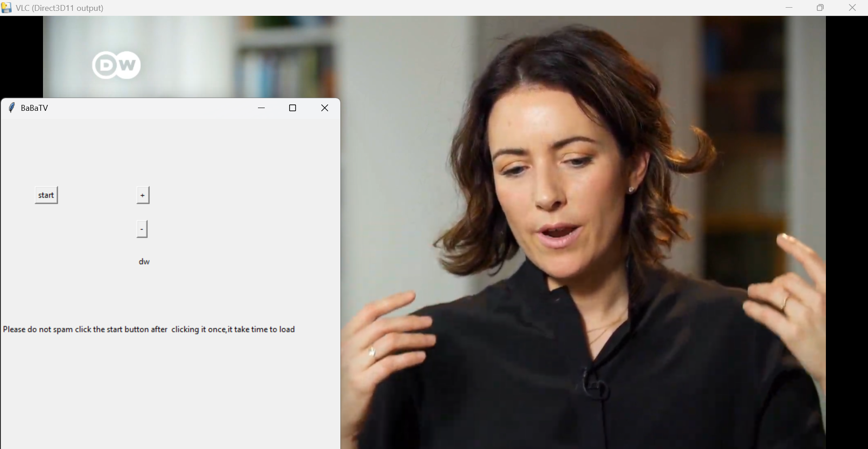The width and height of the screenshot is (868, 449).
Task: Click the BaBaTV feather icon in title bar
Action: 12,108
